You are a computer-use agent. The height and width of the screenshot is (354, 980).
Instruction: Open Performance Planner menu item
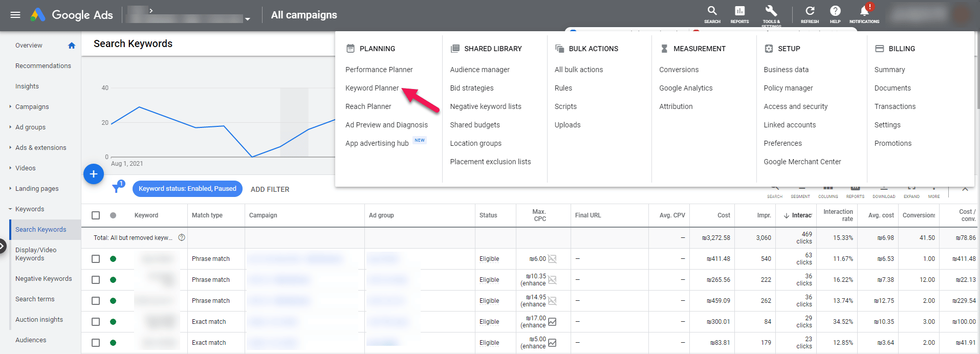click(379, 70)
